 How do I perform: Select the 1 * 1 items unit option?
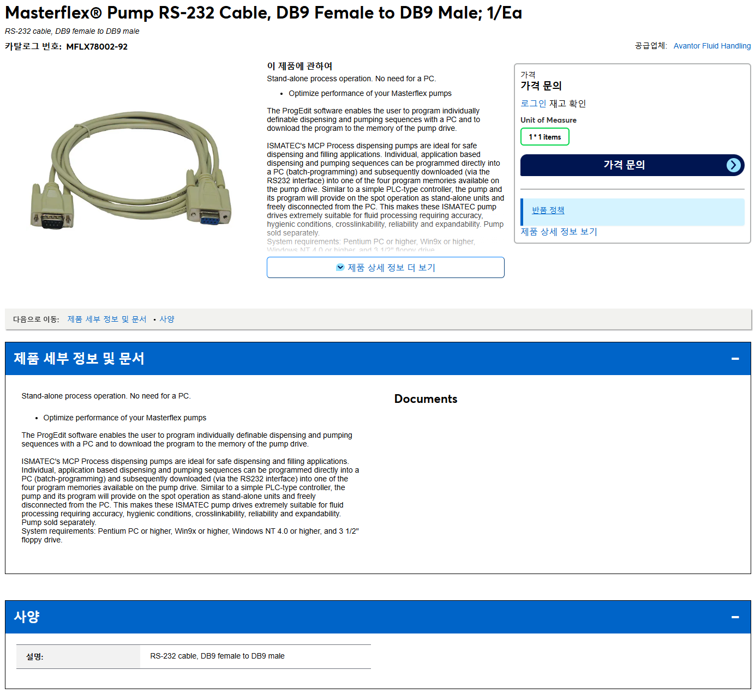[x=545, y=137]
